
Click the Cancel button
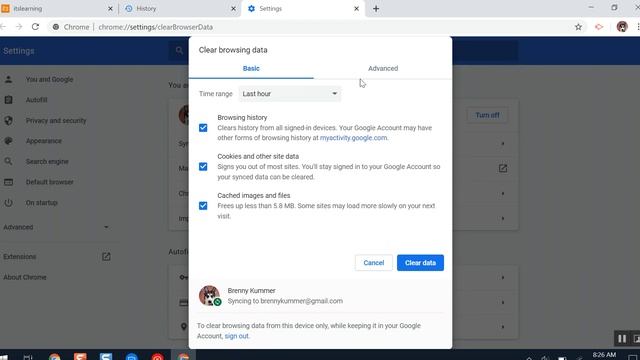(373, 263)
